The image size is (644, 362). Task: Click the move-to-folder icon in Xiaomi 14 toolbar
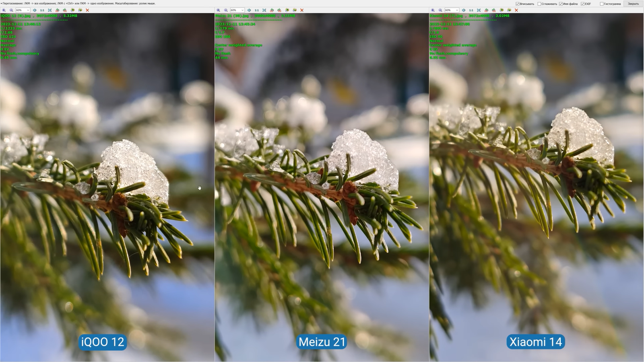point(509,10)
